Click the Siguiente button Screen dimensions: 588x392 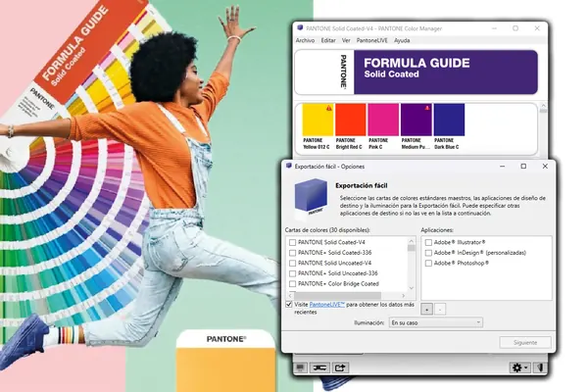point(525,342)
